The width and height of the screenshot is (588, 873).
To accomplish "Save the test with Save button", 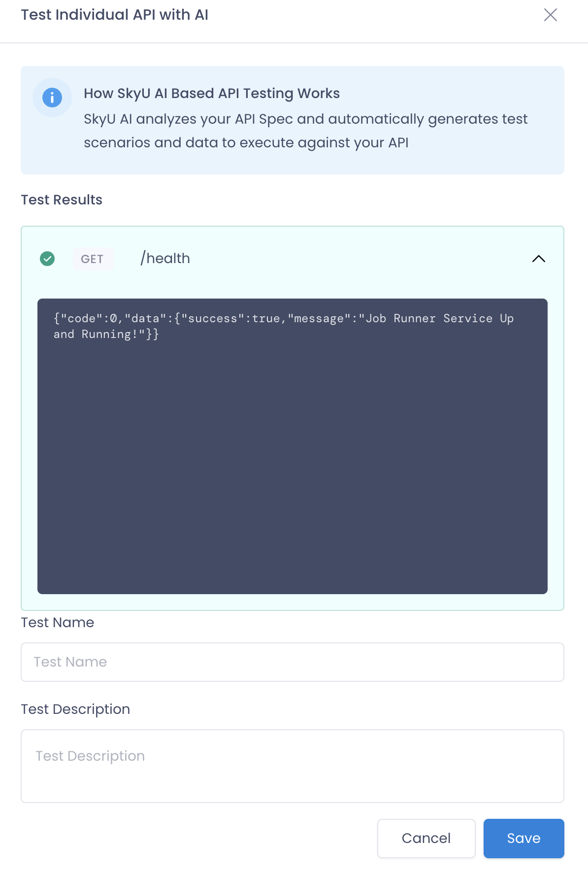I will coord(524,839).
